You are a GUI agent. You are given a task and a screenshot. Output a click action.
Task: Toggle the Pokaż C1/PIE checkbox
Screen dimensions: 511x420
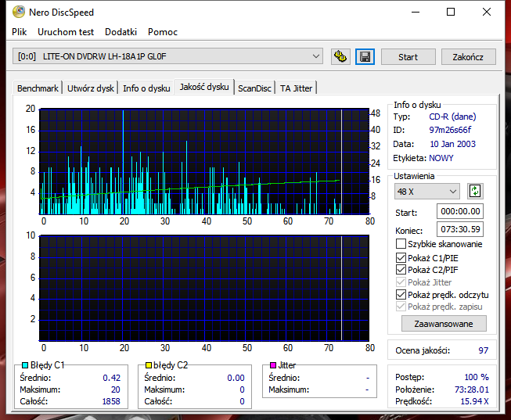point(401,258)
